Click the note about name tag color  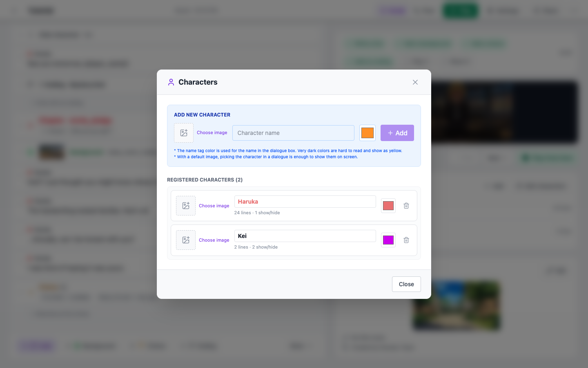tap(288, 151)
